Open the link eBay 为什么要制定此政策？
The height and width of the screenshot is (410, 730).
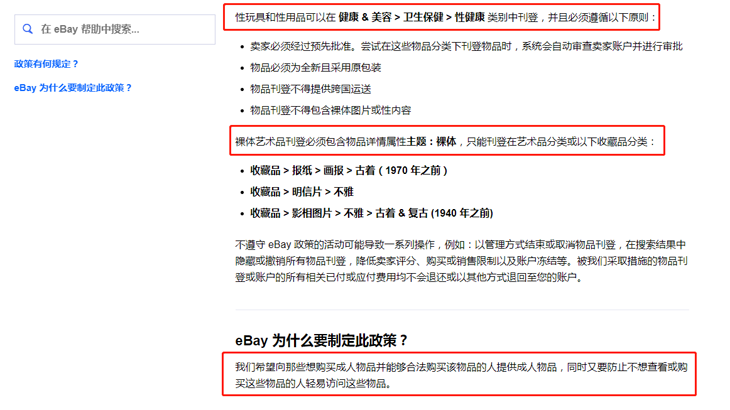[73, 88]
